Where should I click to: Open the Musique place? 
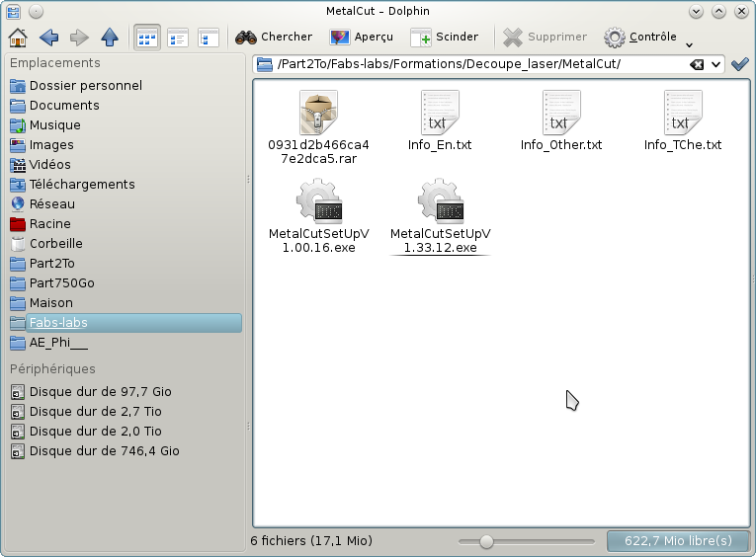(x=126, y=125)
